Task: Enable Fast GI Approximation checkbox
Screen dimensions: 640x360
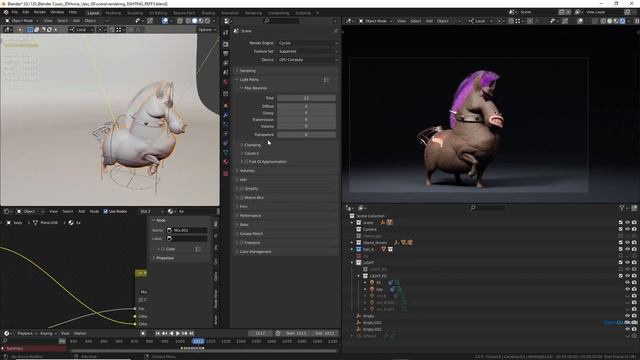Action: point(246,162)
